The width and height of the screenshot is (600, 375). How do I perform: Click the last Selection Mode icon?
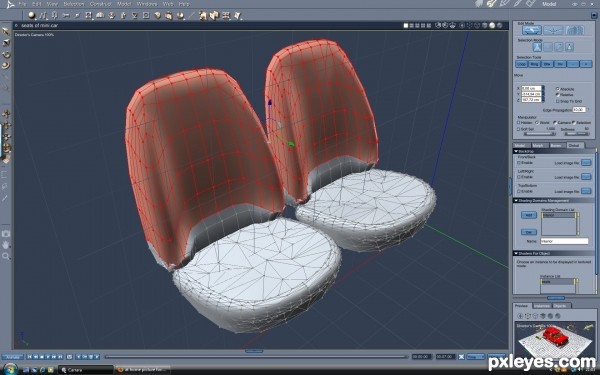[569, 47]
